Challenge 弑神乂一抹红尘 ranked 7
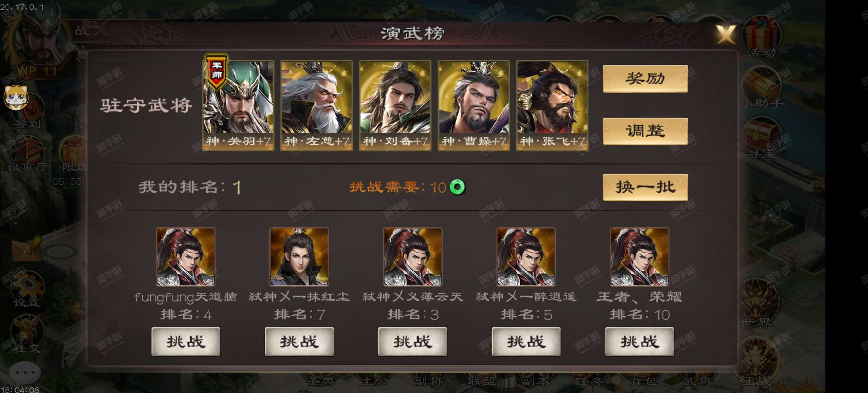Screen dimensions: 868x393 (299, 342)
